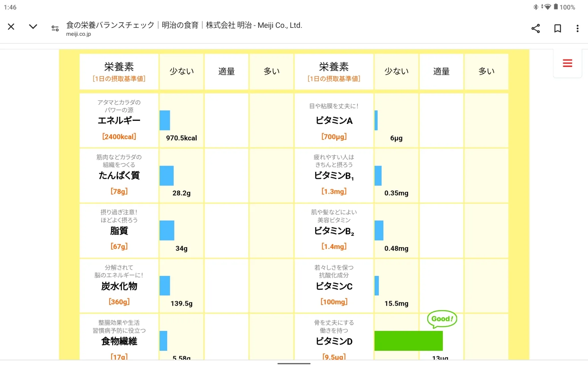Select the 炭水化物 nutrient cell

(119, 286)
